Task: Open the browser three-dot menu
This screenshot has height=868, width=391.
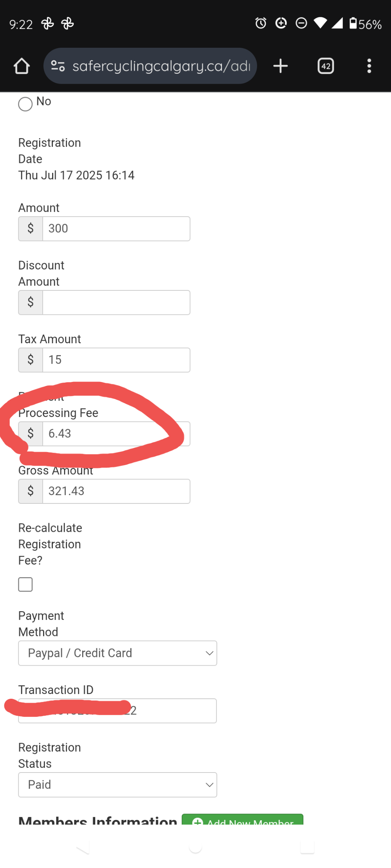Action: (369, 66)
